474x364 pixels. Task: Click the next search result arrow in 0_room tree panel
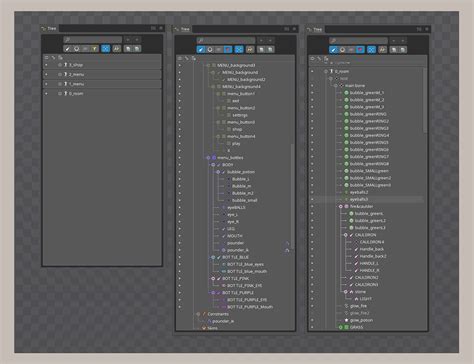[x=403, y=40]
